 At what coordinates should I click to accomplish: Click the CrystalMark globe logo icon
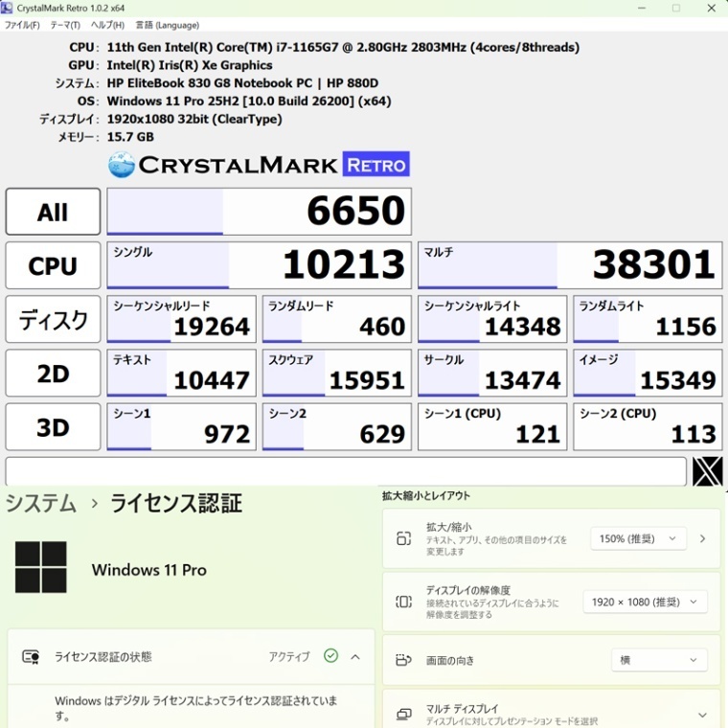122,165
